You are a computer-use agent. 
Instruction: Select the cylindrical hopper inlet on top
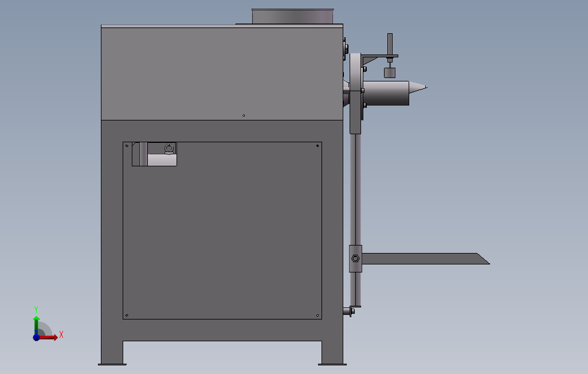point(292,17)
